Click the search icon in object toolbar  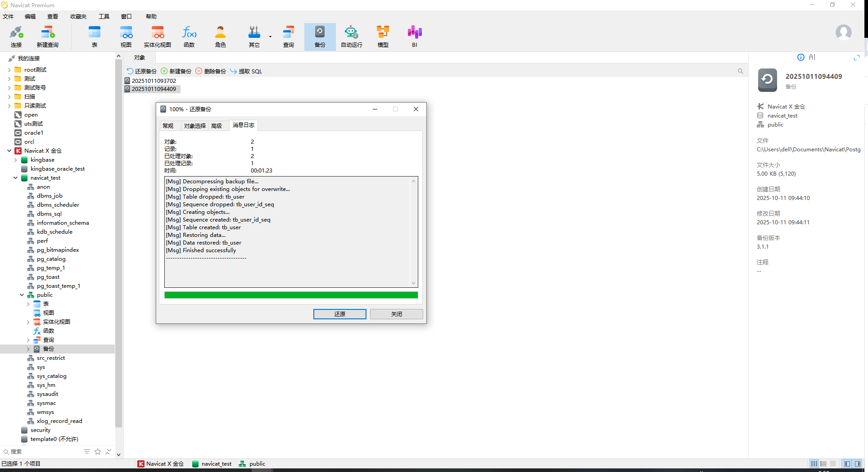click(741, 71)
